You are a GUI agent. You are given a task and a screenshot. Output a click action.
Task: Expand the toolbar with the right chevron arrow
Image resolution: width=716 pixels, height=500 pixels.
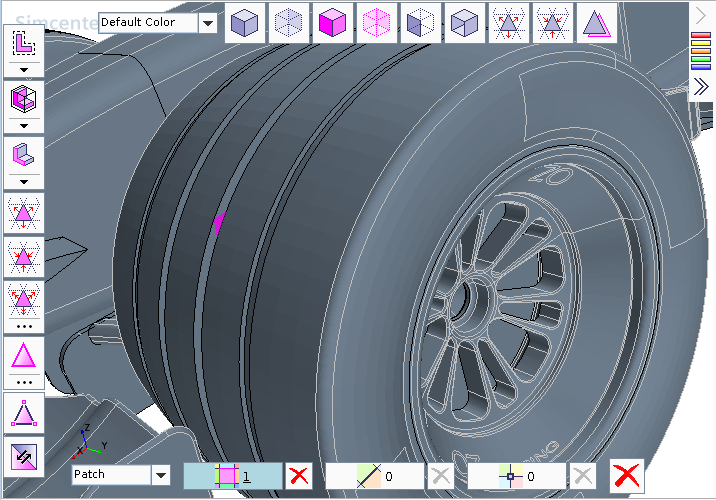(701, 15)
